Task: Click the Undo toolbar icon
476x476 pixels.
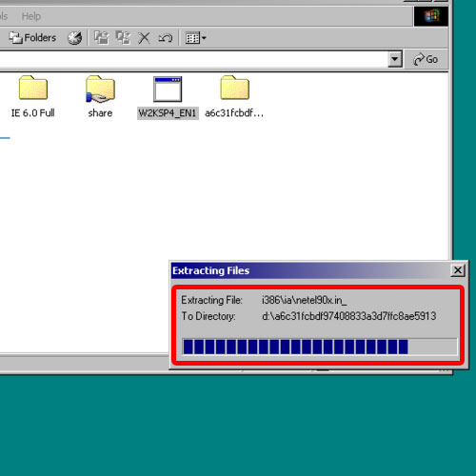Action: (166, 38)
